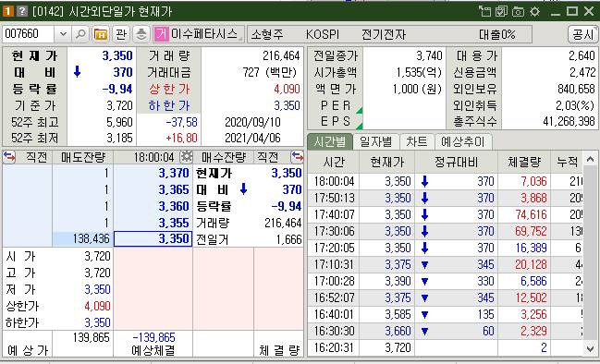Screen dimensions: 600x364
Task: Open window settings via title bar gear icon
Action: pyautogui.click(x=534, y=11)
